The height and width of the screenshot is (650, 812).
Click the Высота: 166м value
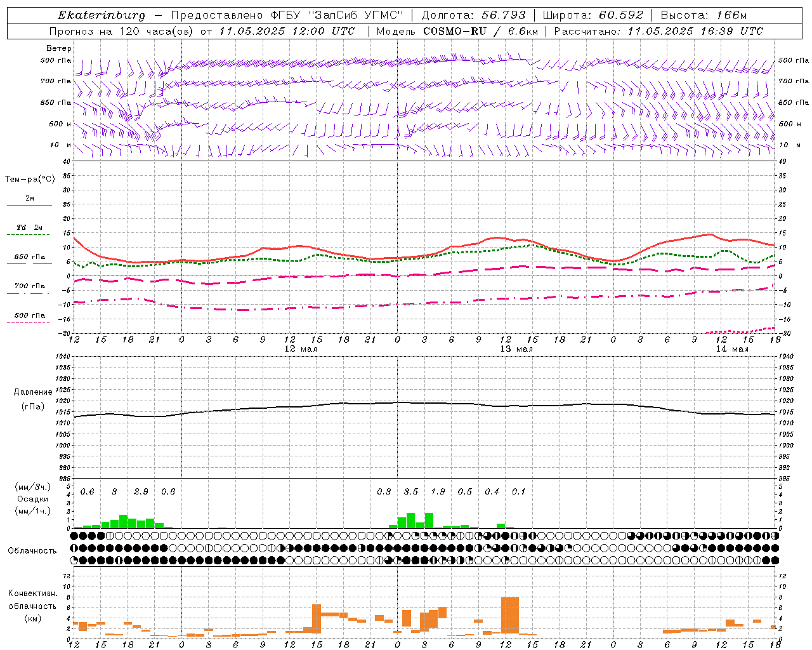pyautogui.click(x=704, y=15)
